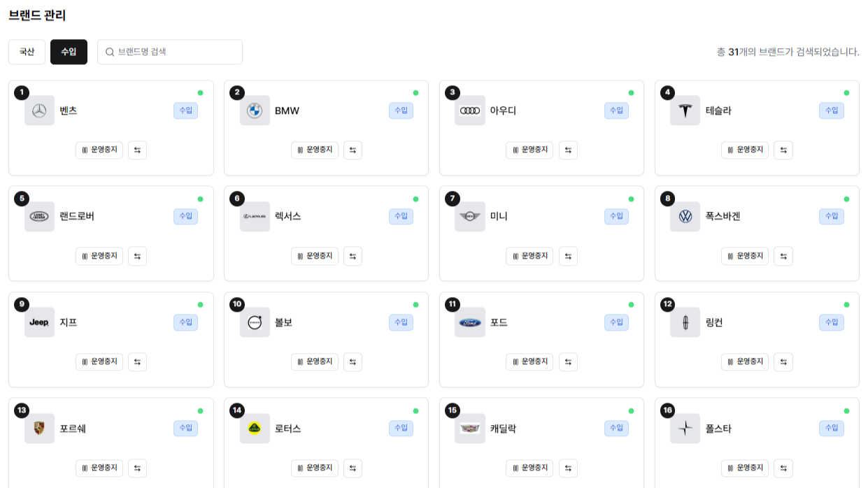Click the swap-order icon on the 벤츠 card
Screen dimensions: 868x488
point(138,150)
